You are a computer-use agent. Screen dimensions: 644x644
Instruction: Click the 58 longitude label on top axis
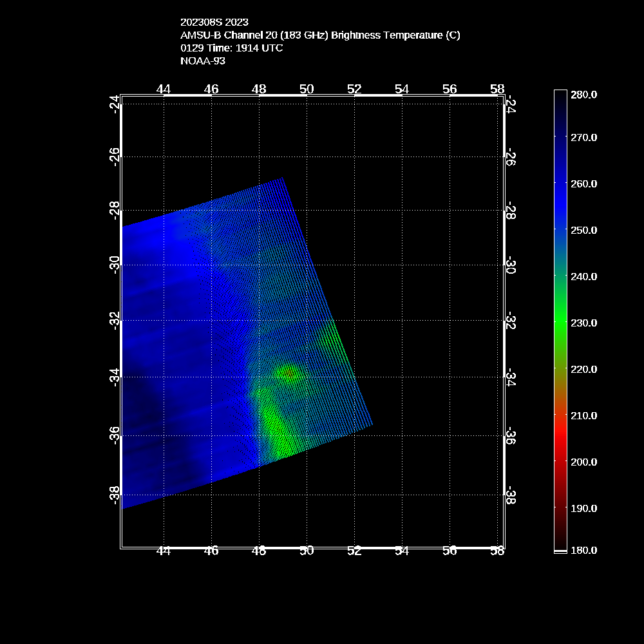click(497, 89)
